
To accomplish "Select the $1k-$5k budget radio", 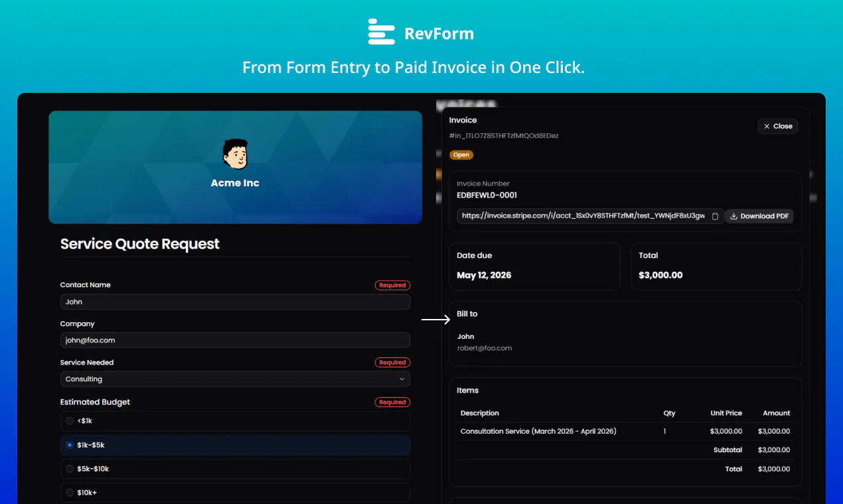I will 70,445.
